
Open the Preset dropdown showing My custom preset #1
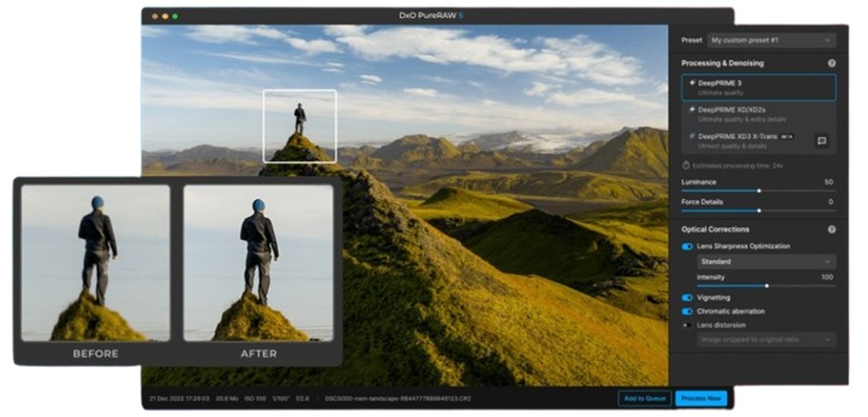point(772,40)
